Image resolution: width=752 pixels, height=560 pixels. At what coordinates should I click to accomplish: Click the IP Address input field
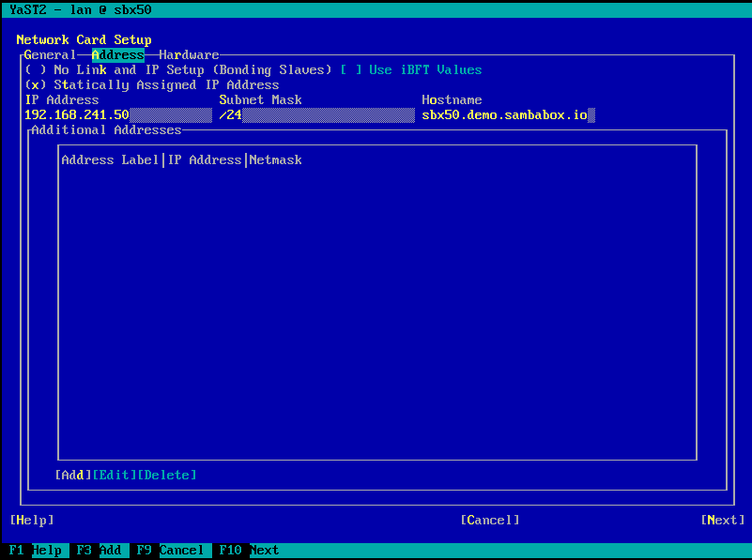[118, 115]
